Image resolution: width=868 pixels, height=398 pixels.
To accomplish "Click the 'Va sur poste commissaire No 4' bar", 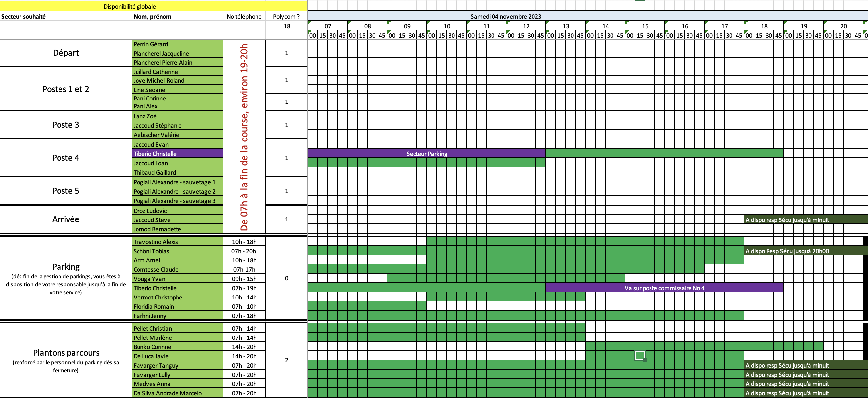I will coord(664,288).
